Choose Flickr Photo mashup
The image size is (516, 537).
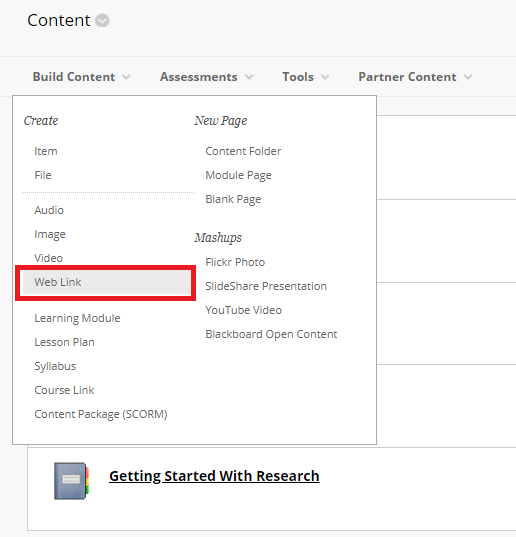point(235,262)
